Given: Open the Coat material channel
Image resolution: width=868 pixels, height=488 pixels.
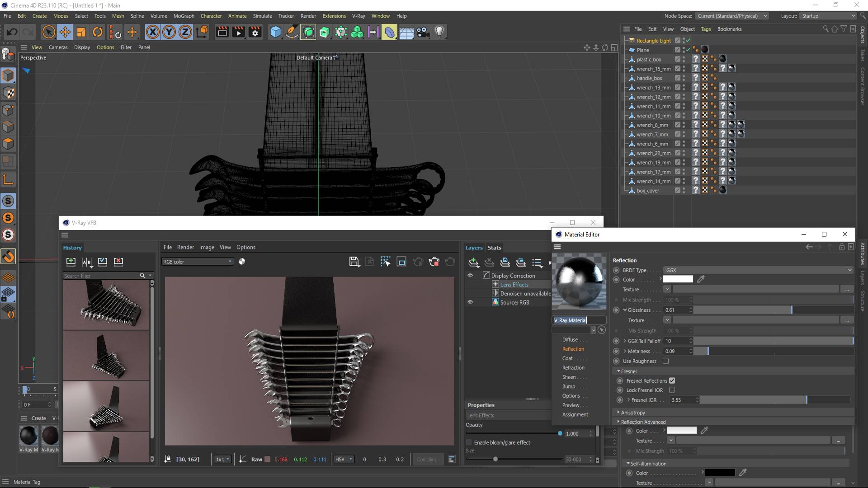Looking at the screenshot, I should coord(567,358).
